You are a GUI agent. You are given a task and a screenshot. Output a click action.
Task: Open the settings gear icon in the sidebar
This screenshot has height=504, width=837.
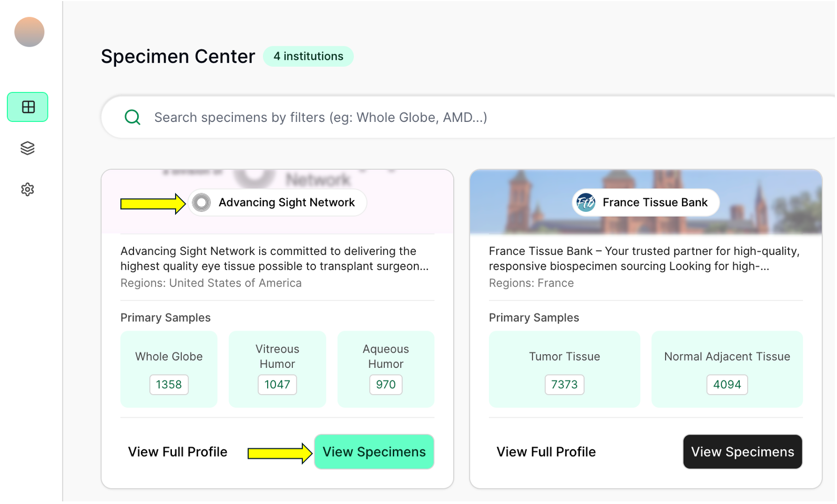click(x=28, y=190)
